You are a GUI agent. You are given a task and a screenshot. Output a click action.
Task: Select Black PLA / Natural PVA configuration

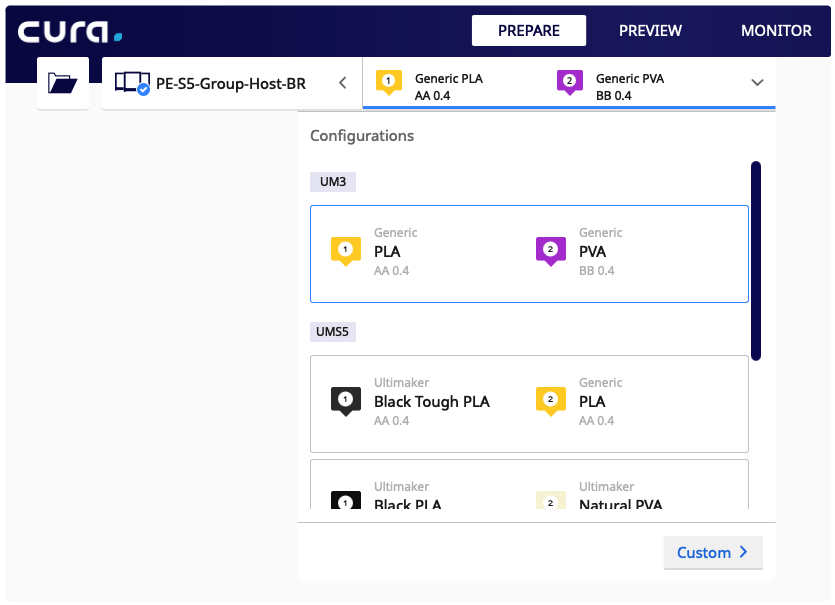pos(529,485)
